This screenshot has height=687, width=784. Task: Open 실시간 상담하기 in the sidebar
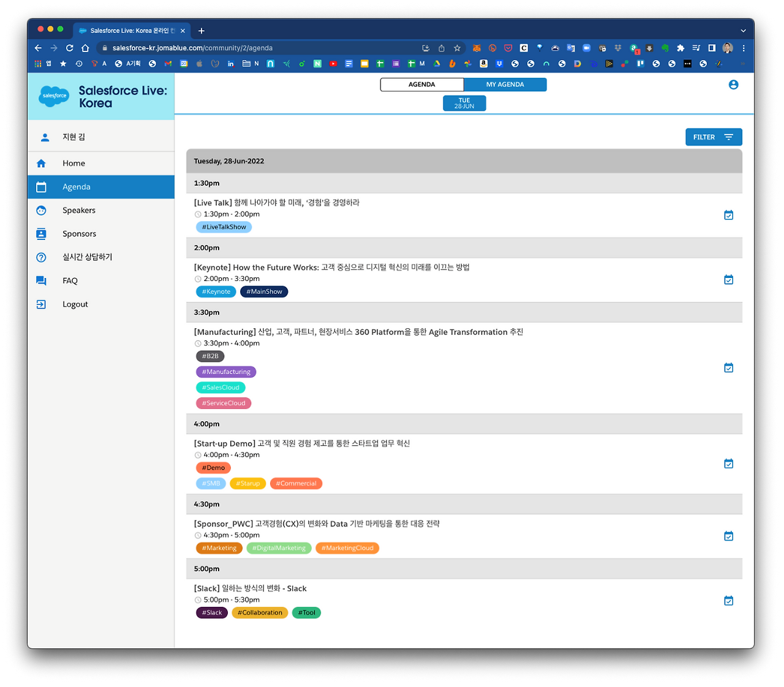click(x=101, y=257)
